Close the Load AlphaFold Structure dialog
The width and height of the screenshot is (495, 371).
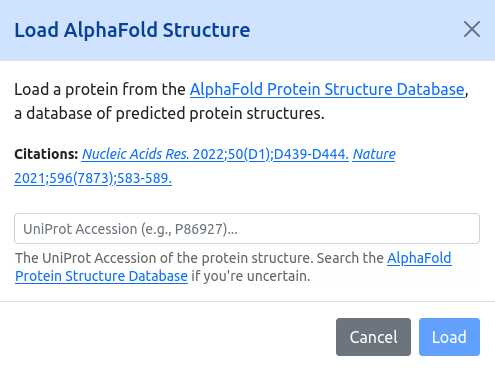coord(472,29)
